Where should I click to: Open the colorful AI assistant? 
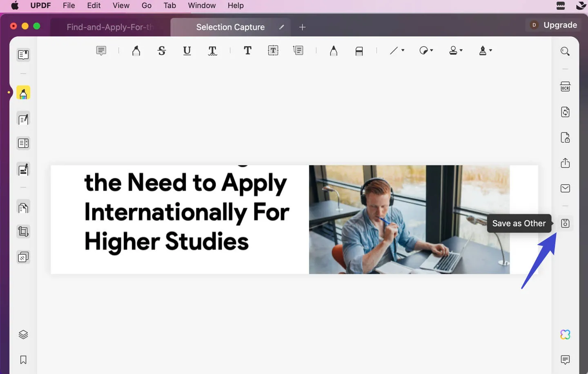tap(565, 334)
